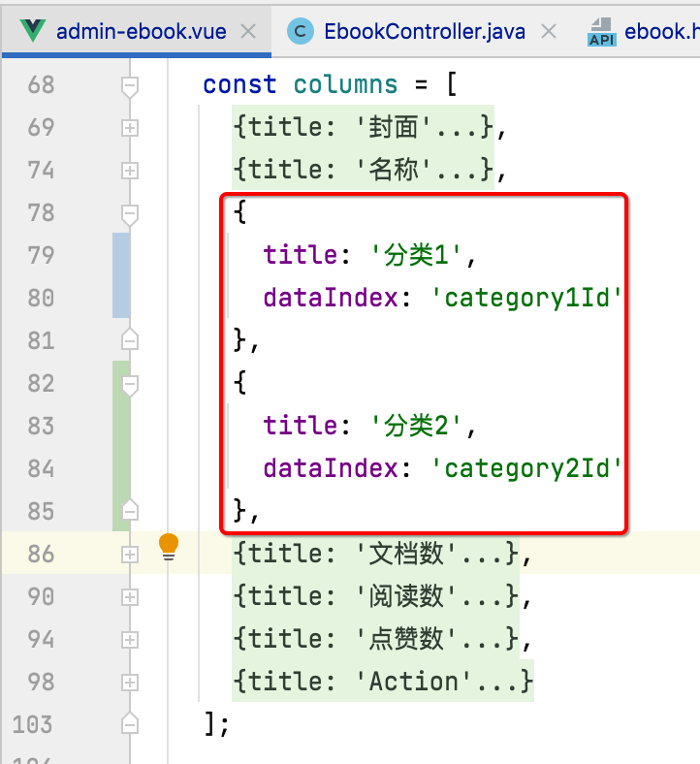Collapse array end marker at line 103
700x764 pixels.
coord(130,723)
